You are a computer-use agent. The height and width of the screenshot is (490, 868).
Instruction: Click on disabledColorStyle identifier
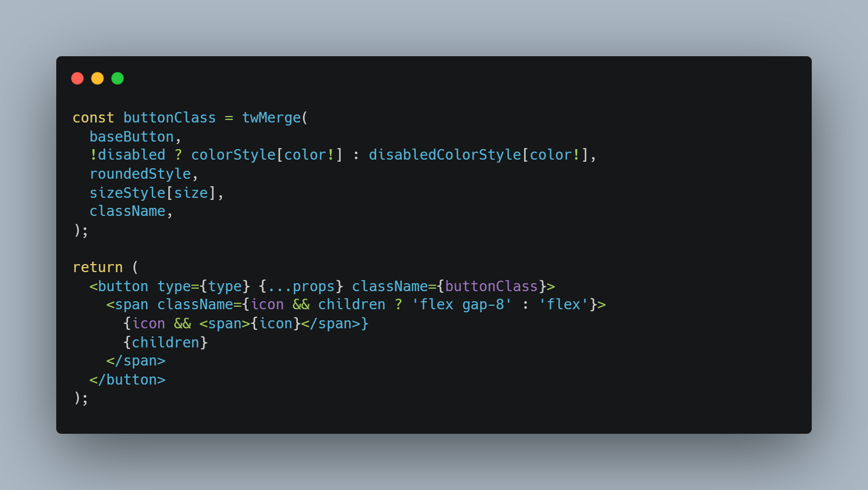(445, 155)
